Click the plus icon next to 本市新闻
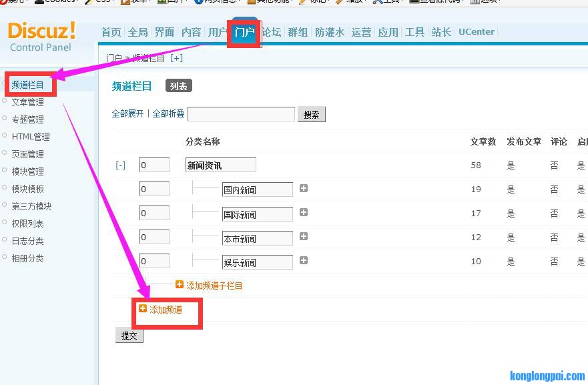This screenshot has width=588, height=385. (x=304, y=237)
